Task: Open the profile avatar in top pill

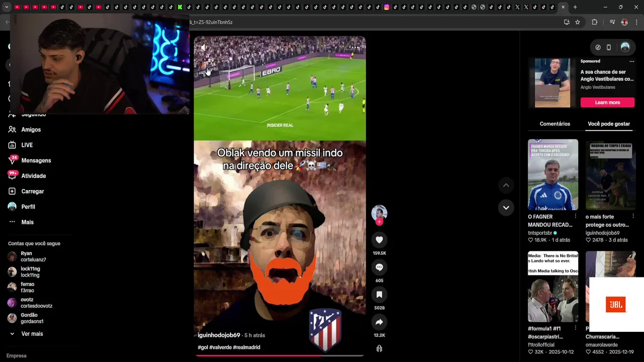Action: [x=625, y=47]
